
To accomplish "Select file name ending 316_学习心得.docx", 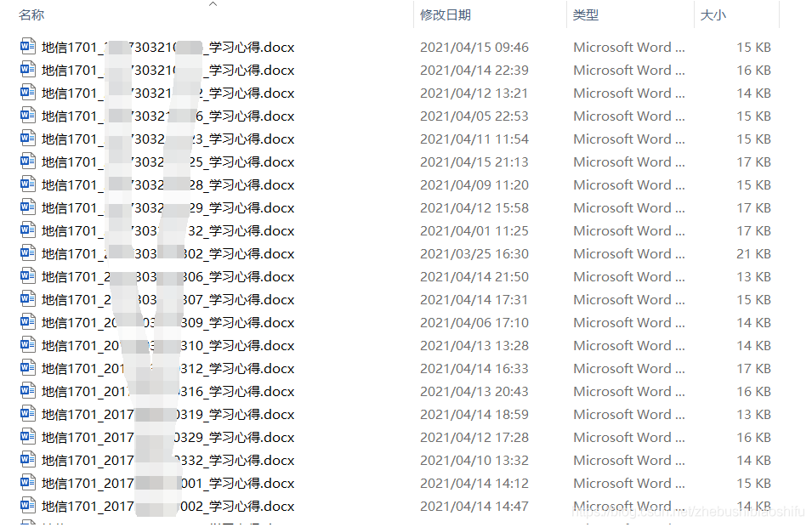I will tap(168, 391).
